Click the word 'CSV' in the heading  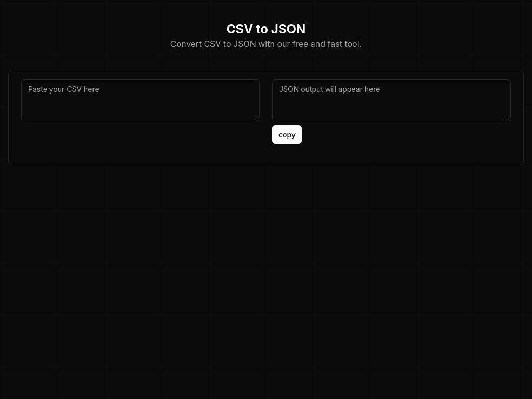point(240,29)
